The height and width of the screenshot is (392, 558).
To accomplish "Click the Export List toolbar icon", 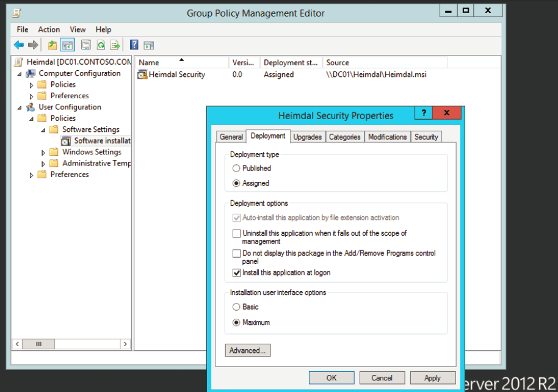I will click(115, 45).
